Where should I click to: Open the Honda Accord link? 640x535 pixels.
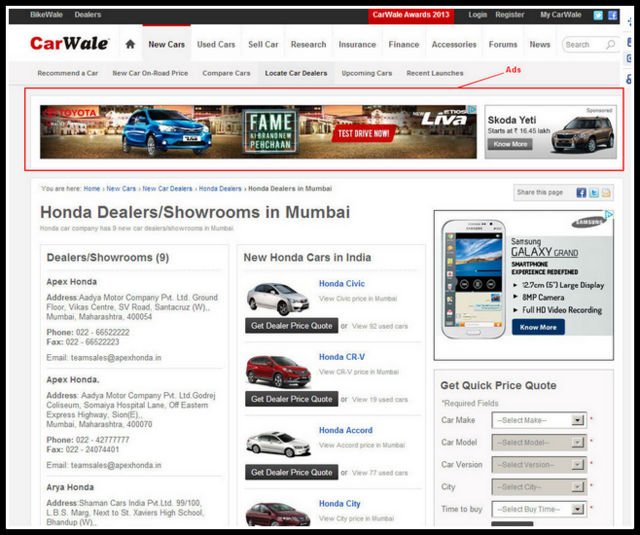[x=346, y=430]
